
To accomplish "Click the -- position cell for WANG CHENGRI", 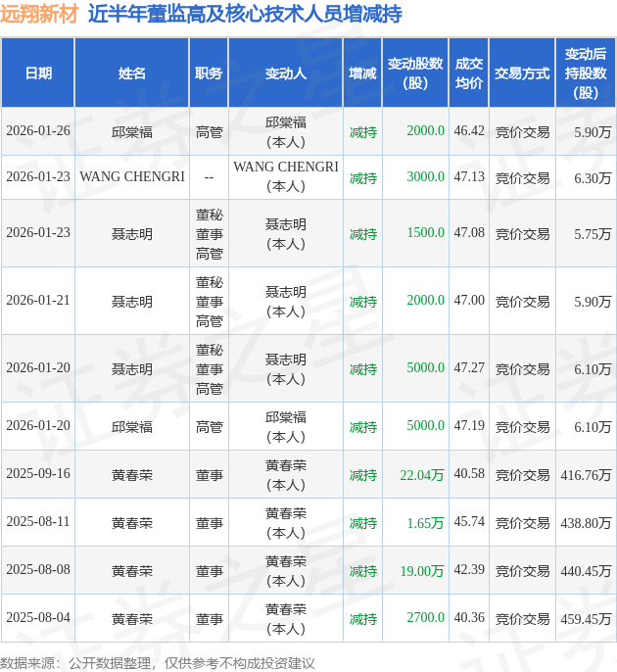I will 210,177.
